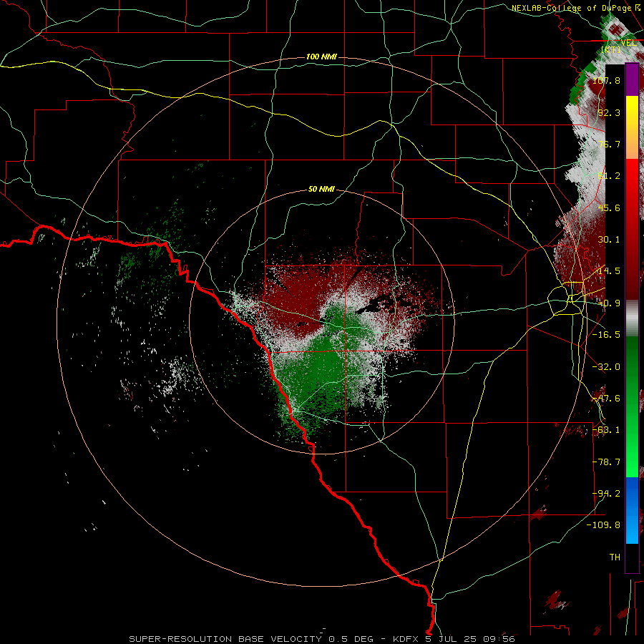Screen dimensions: 644x644
Task: Click the VEL legend title
Action: click(628, 43)
